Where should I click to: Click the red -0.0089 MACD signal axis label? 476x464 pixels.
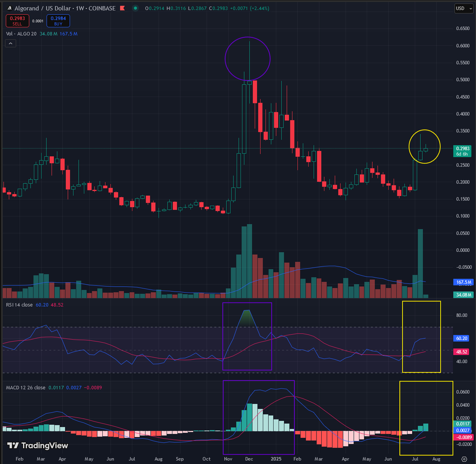click(463, 437)
